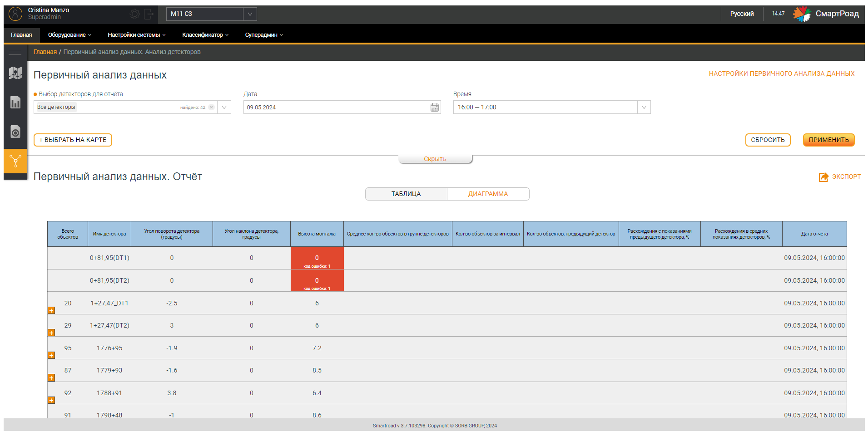Switch language via Русский
Image resolution: width=868 pixels, height=436 pixels.
point(742,14)
